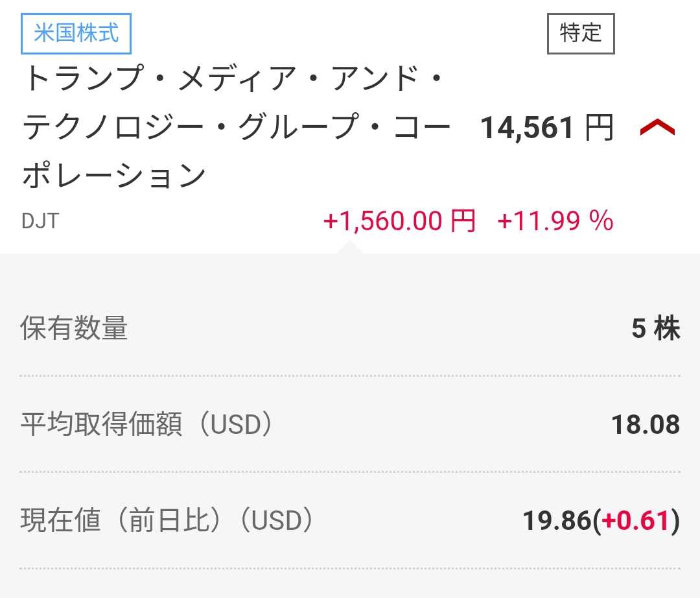Click the dotted divider below 保有数量 row
This screenshot has height=598, width=700.
(350, 376)
